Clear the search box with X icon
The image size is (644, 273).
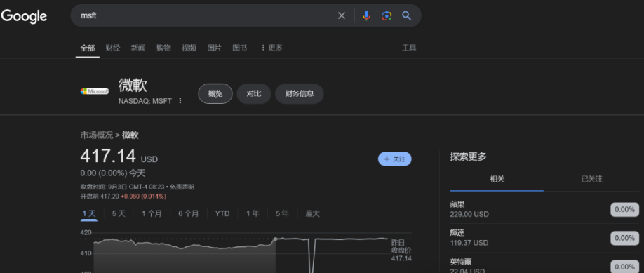[x=342, y=15]
